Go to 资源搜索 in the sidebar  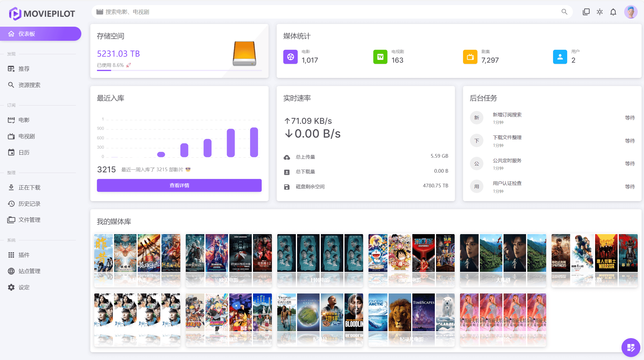click(41, 85)
